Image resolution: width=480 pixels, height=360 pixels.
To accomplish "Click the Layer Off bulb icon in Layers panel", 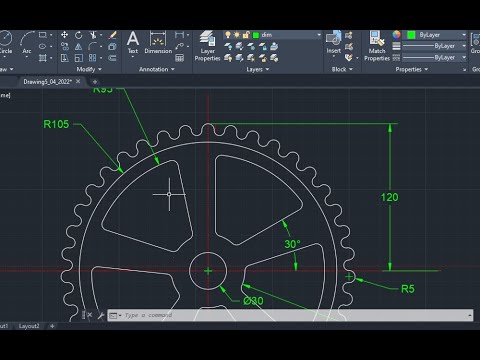I will pos(228,46).
